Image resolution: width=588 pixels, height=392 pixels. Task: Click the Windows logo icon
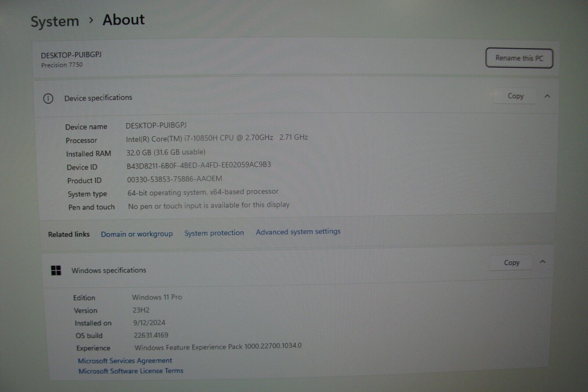[56, 271]
